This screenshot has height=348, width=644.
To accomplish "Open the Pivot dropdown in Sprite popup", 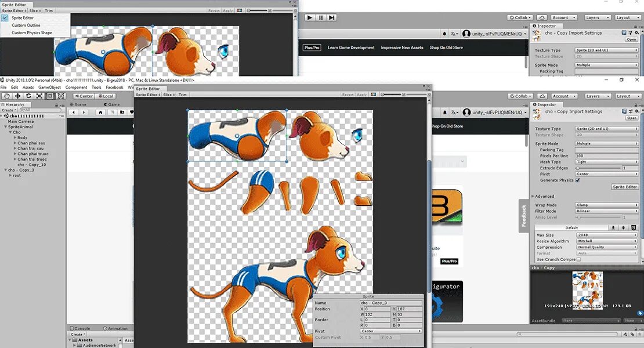I will (391, 331).
